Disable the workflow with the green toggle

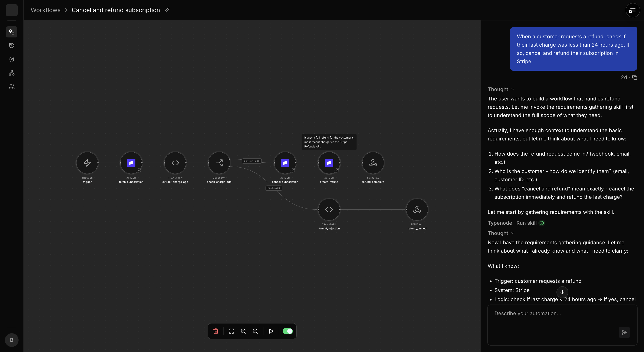(x=287, y=331)
